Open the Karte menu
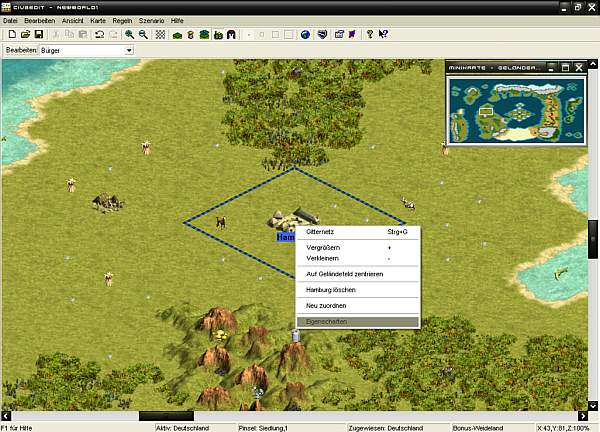Image resolution: width=600 pixels, height=432 pixels. point(99,21)
